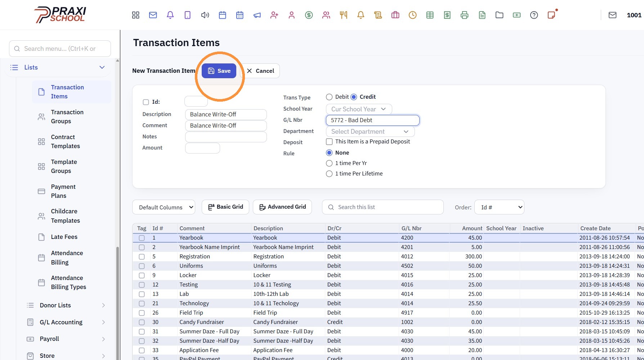Click the megaphone announcements icon
The width and height of the screenshot is (644, 360).
(257, 15)
